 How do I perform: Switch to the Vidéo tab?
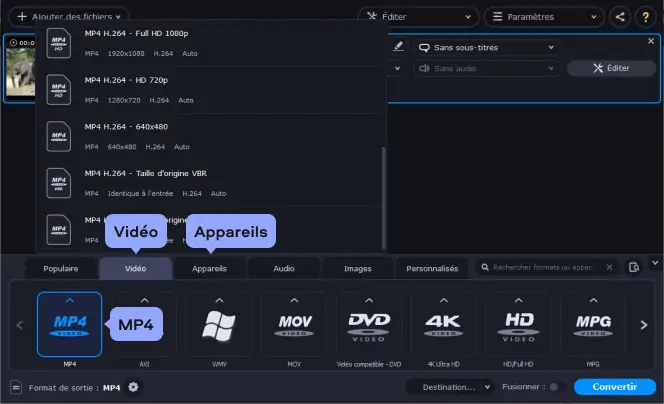tap(136, 268)
